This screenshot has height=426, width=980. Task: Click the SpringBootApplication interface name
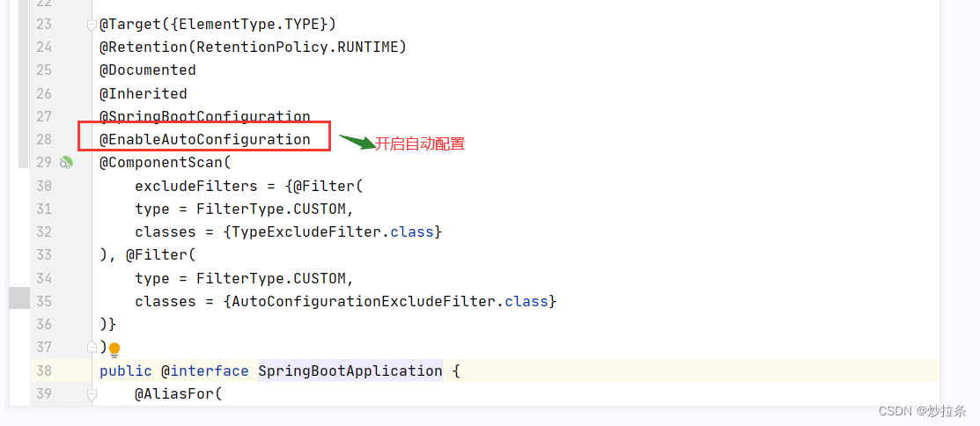[x=350, y=371]
